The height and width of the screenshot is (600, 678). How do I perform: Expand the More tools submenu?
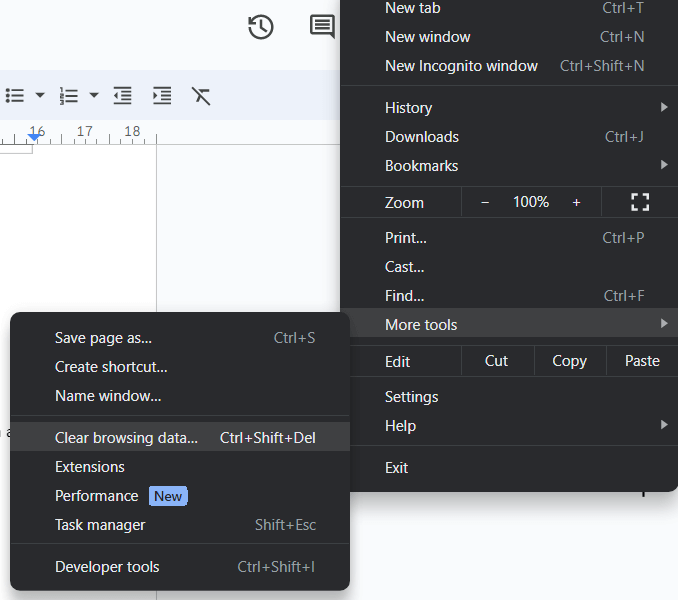(x=509, y=325)
